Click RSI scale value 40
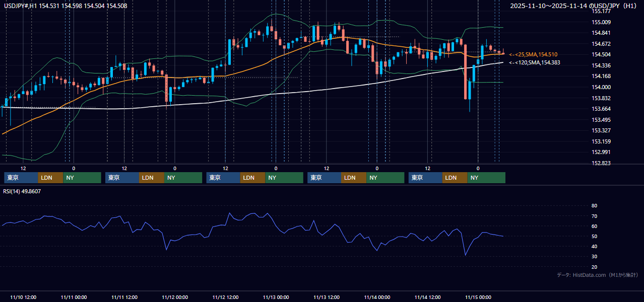Viewport: 644px width, 302px height. coord(594,246)
